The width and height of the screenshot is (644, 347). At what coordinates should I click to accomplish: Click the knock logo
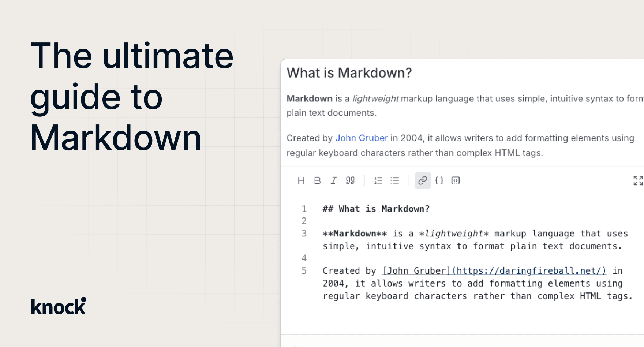point(59,306)
